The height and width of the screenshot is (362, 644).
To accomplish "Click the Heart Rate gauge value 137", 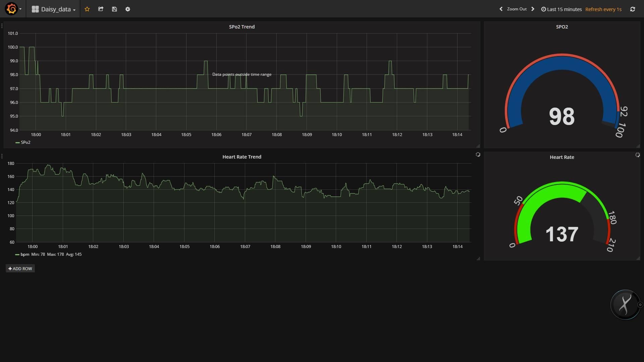I will (x=562, y=234).
